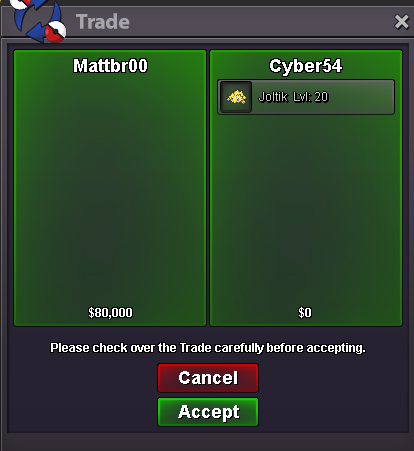The height and width of the screenshot is (451, 414).
Task: Click the Trade window Pokéball arrows icon
Action: tap(38, 21)
